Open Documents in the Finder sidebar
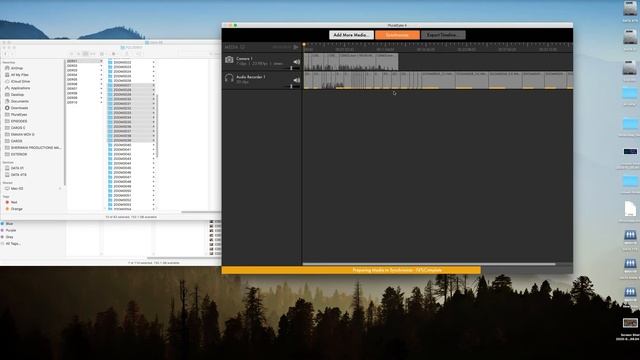This screenshot has height=360, width=640. (x=19, y=101)
